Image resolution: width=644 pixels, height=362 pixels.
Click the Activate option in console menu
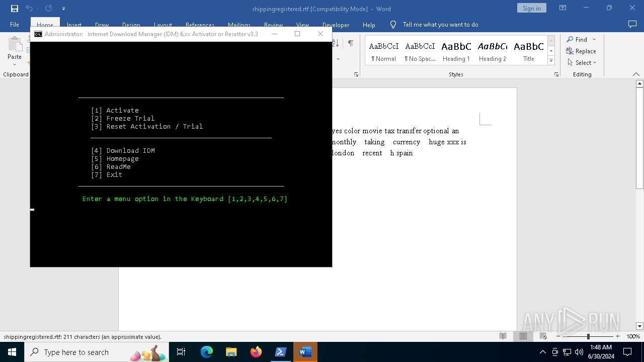click(115, 110)
